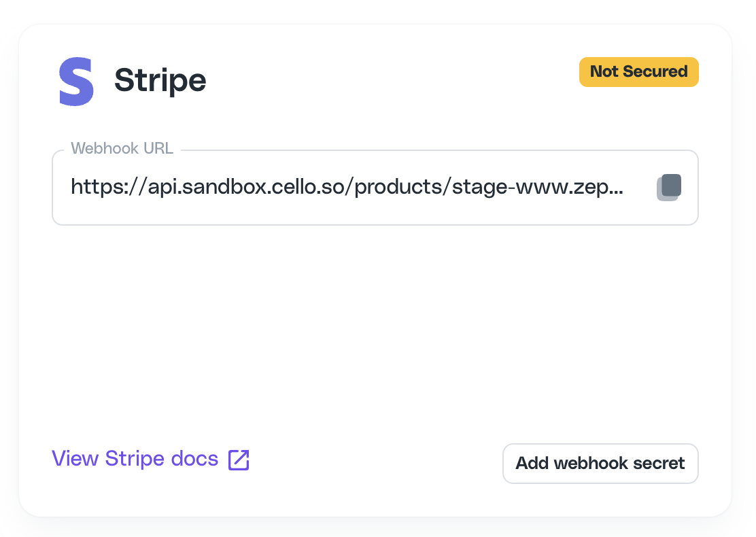Click the Webhook URL field label
Screen dimensions: 756x537
pyautogui.click(x=122, y=148)
